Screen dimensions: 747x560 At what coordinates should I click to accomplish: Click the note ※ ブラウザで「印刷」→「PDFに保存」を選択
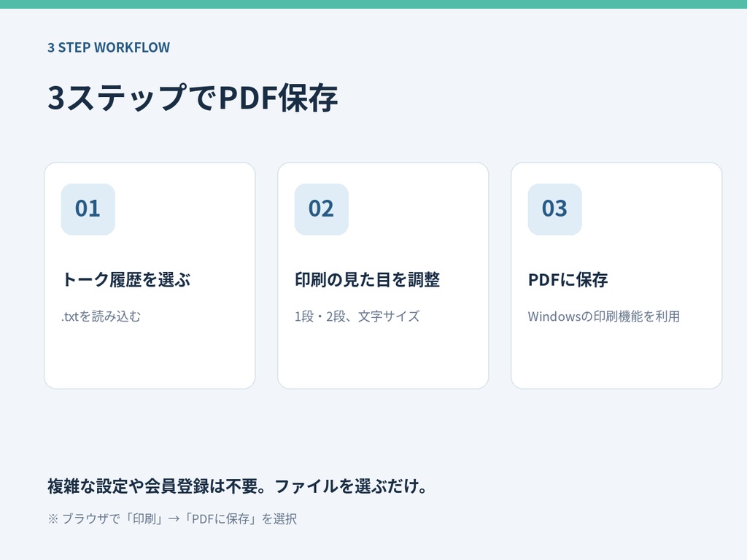coord(172,518)
